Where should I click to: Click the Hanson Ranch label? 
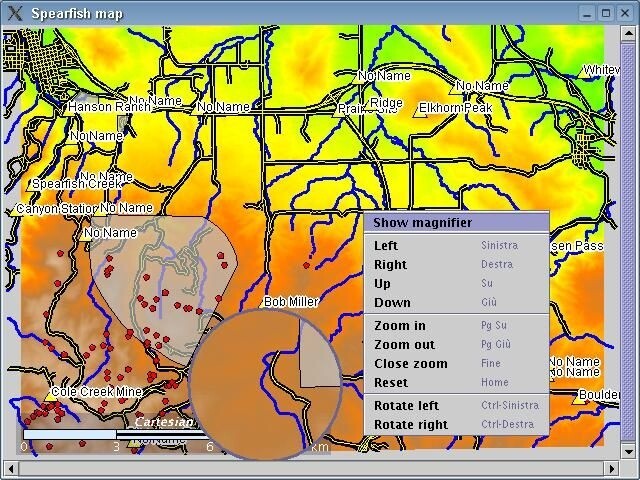(x=109, y=107)
